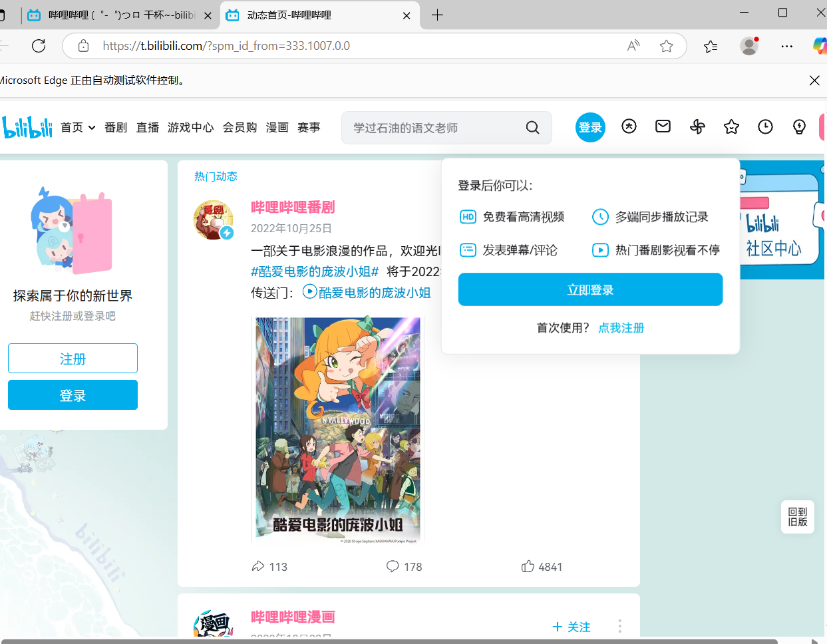This screenshot has height=644, width=827.
Task: Refresh the page in Edge
Action: point(39,46)
